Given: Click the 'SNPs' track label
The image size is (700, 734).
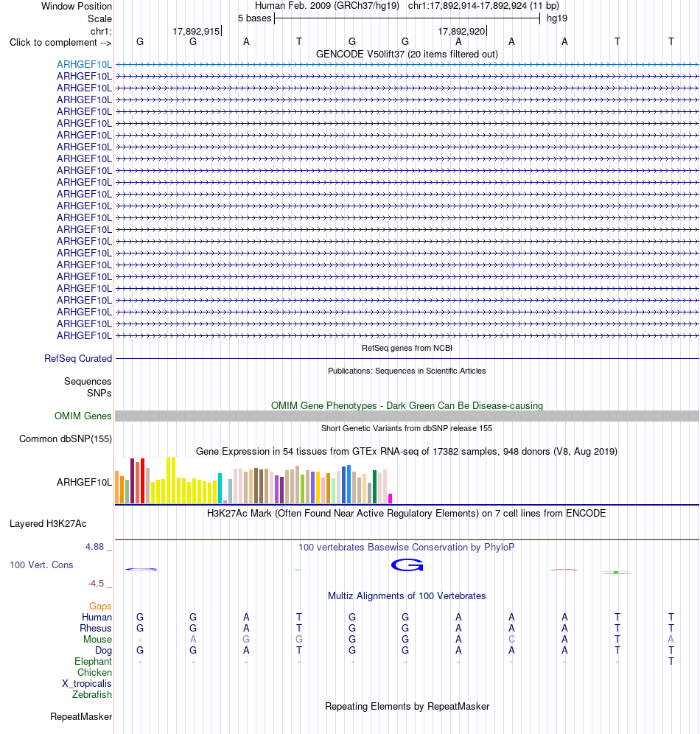Looking at the screenshot, I should 99,394.
